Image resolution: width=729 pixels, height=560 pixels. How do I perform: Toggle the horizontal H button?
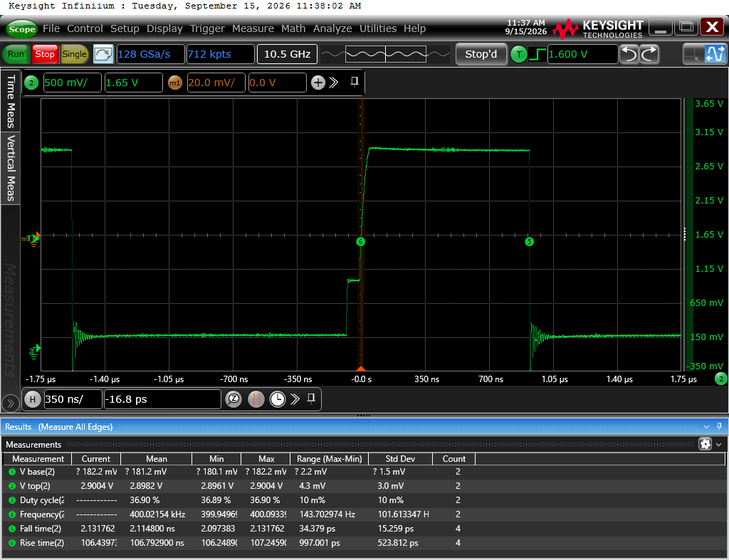[x=33, y=399]
